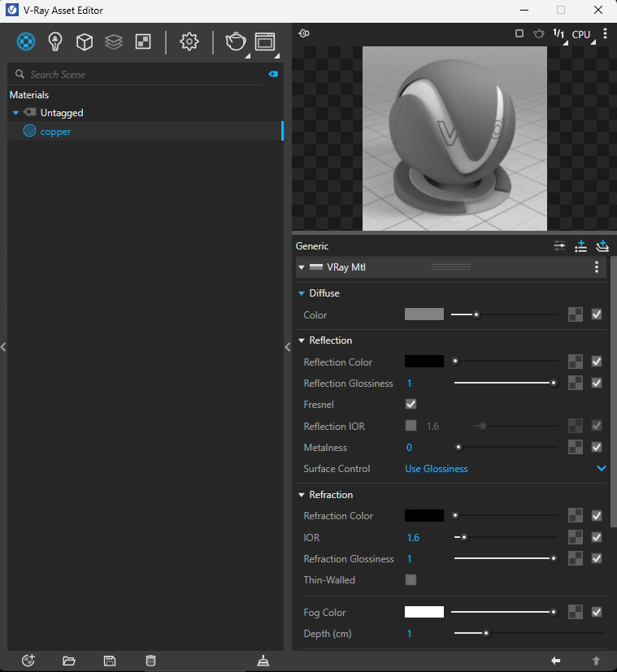Open the 1/1 preview quality menu
This screenshot has height=672, width=617.
(x=558, y=34)
